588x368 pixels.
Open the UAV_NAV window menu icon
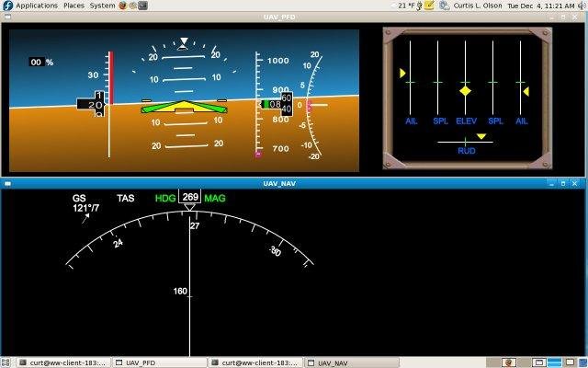pyautogui.click(x=7, y=184)
